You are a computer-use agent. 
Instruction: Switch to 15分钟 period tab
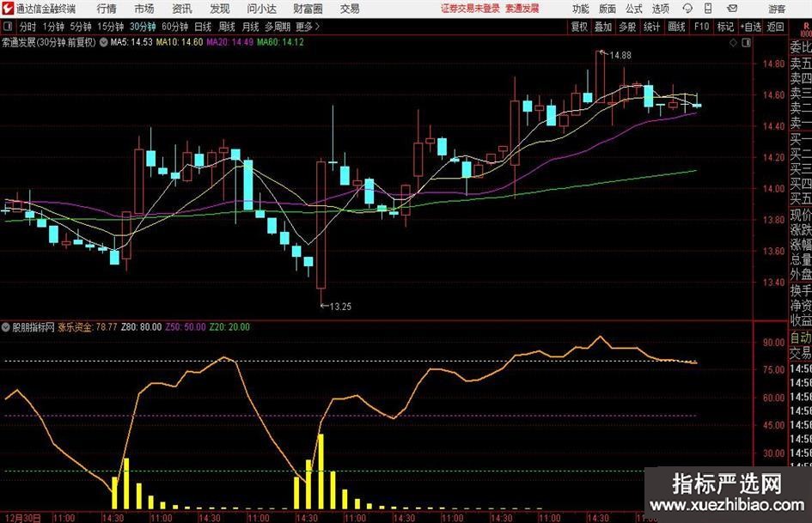pyautogui.click(x=110, y=27)
